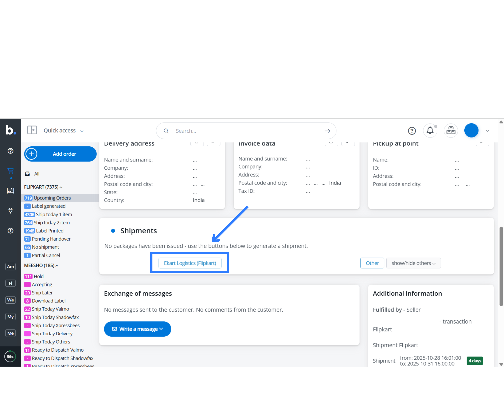Click the Ekart Logistics (Flipkart) button
The image size is (504, 420).
pyautogui.click(x=190, y=263)
